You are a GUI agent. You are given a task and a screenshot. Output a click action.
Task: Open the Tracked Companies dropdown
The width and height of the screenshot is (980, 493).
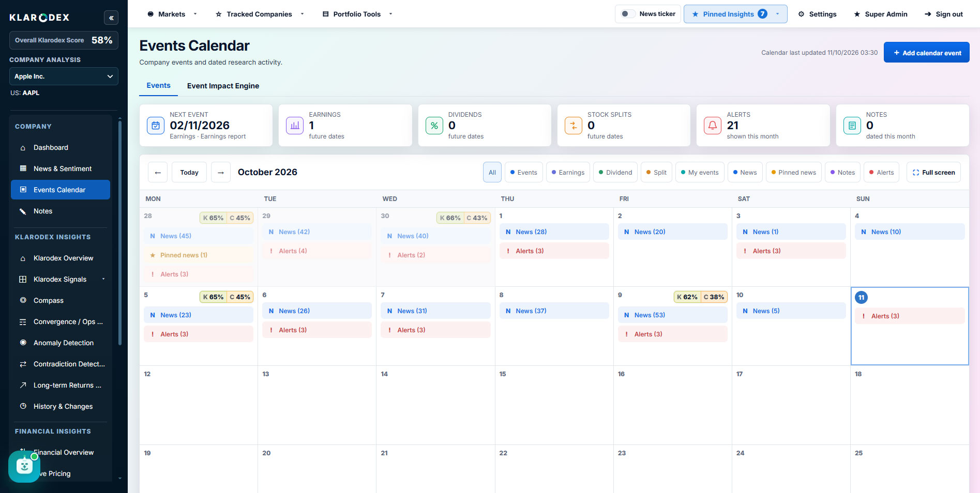coord(260,14)
